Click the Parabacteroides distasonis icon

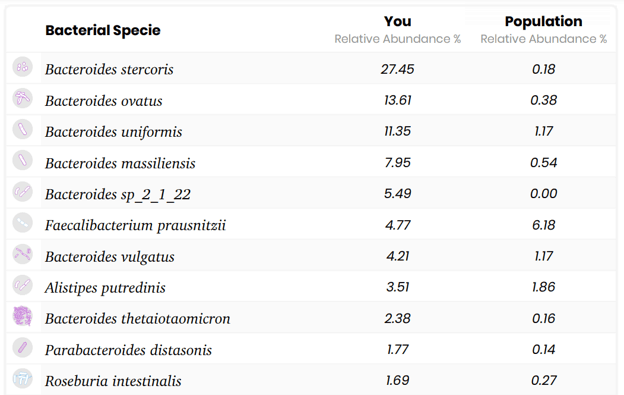click(x=22, y=347)
